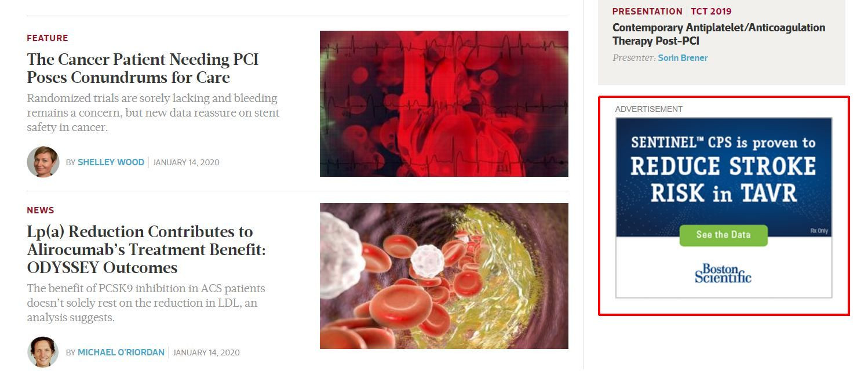The width and height of the screenshot is (868, 378).
Task: Open Lp(a) Reduction Alirocumab ODYSSEY Outcomes headline
Action: (146, 249)
